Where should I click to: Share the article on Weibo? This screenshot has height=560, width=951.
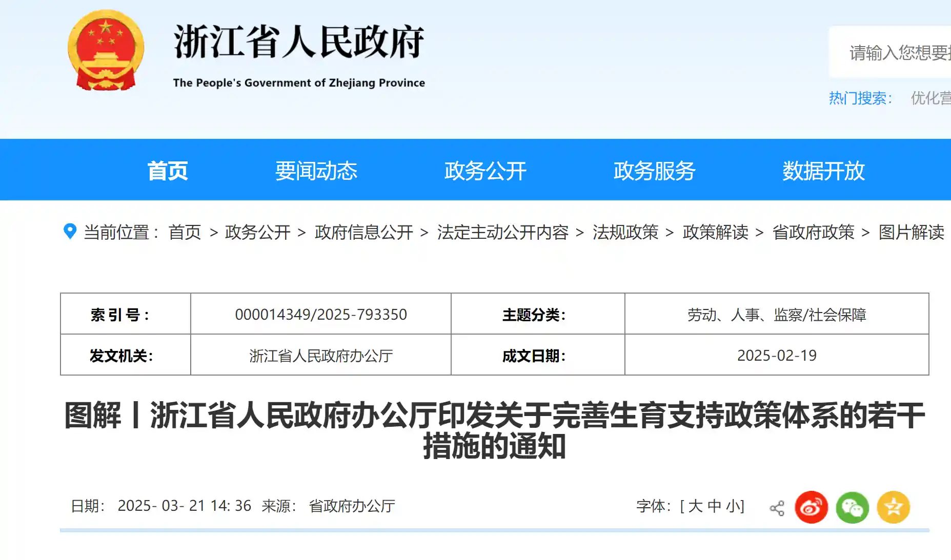pos(812,507)
